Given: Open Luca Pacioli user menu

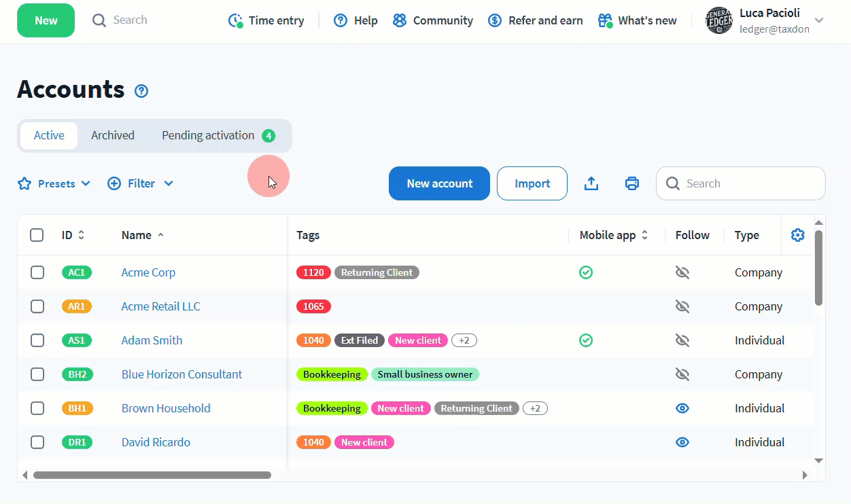Looking at the screenshot, I should click(765, 20).
